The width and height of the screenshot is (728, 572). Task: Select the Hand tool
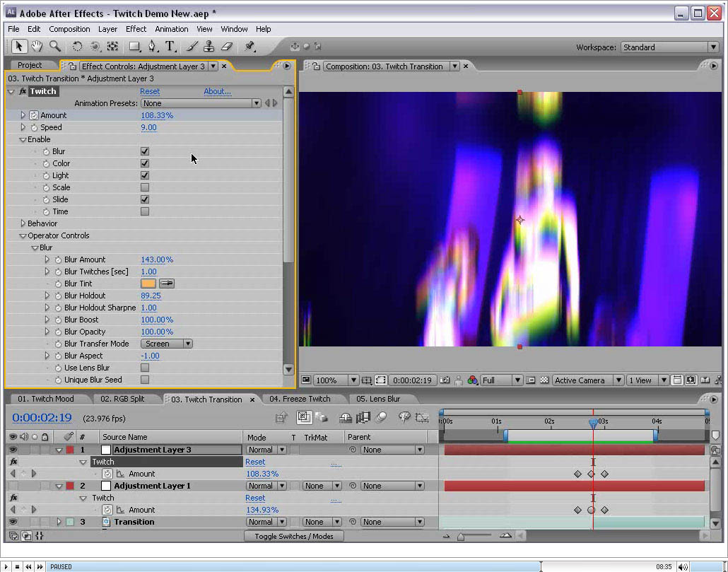(36, 47)
